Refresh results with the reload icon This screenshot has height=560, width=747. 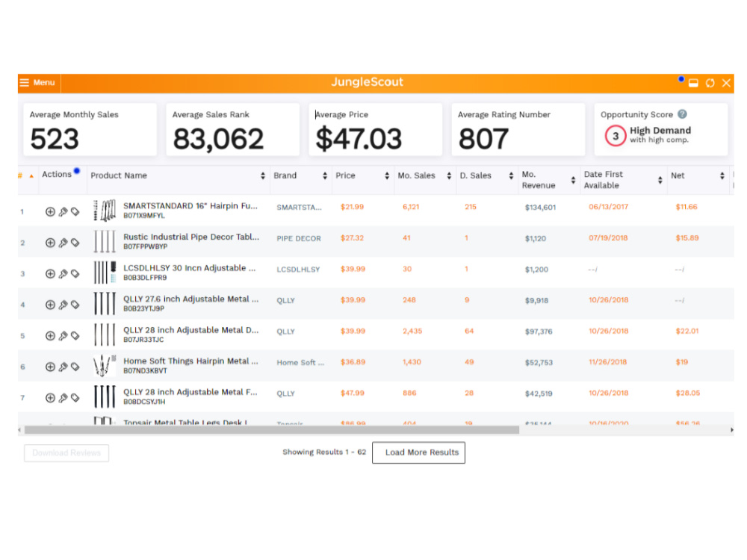710,83
